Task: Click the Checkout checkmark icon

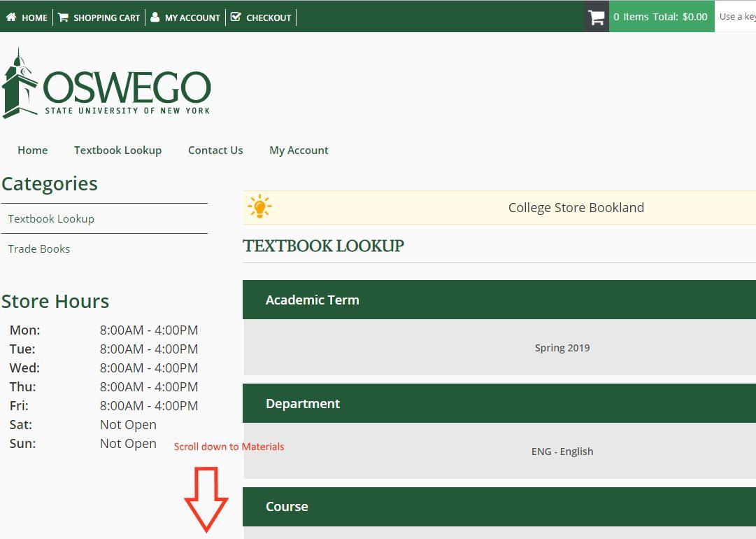Action: point(235,17)
